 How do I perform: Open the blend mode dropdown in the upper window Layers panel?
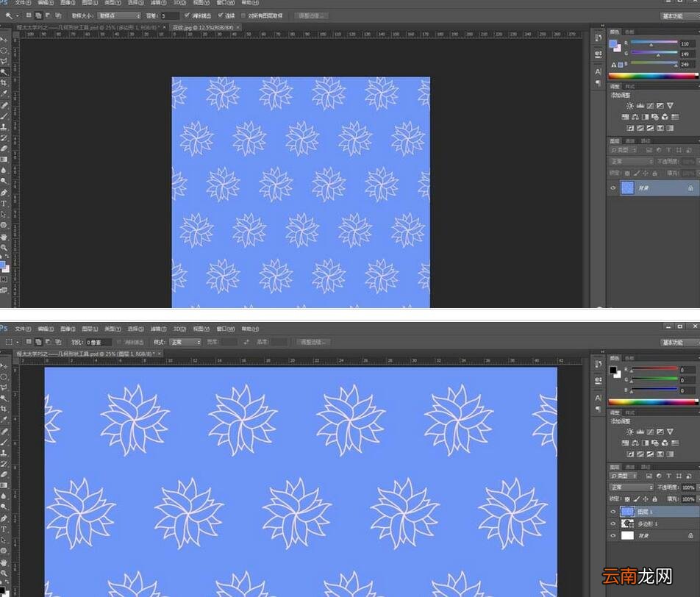(x=631, y=161)
